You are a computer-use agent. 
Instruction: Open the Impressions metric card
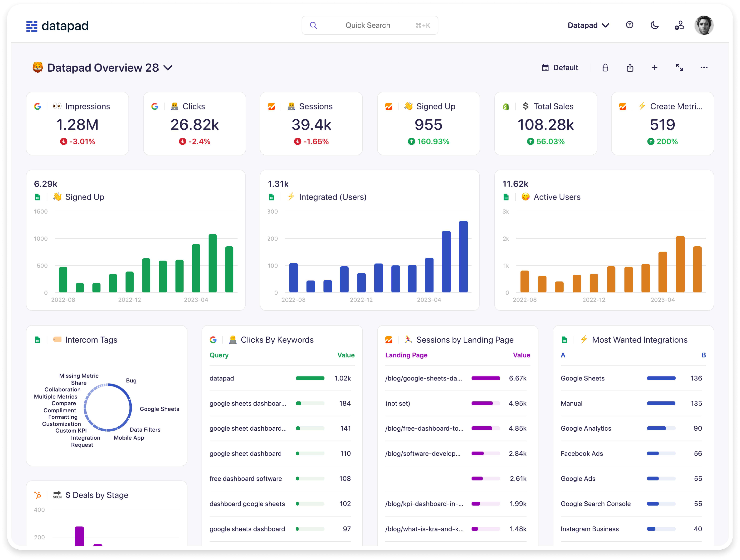click(77, 123)
